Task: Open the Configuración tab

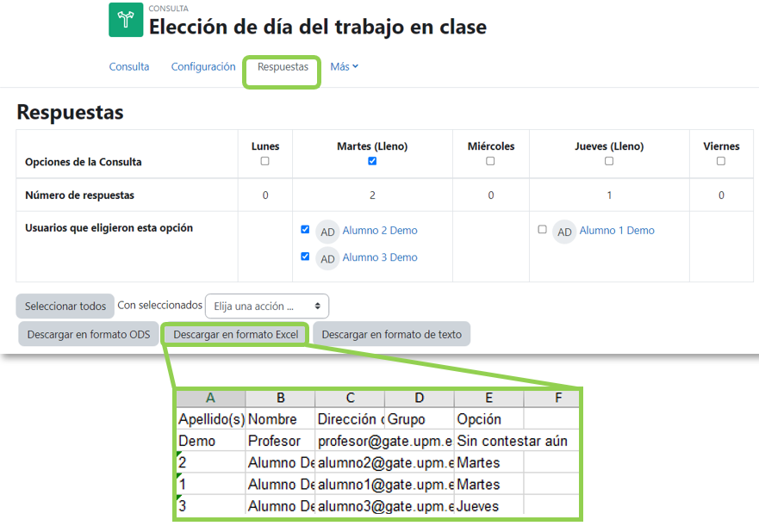Action: (x=202, y=65)
